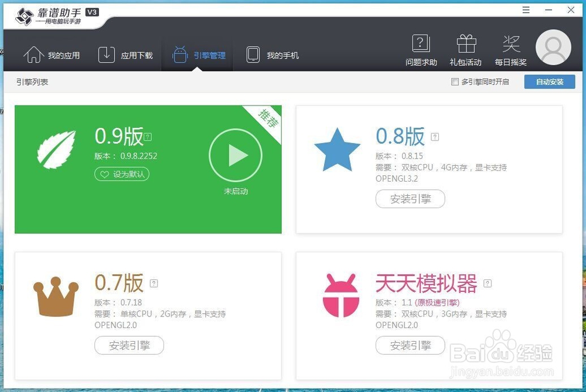586x392 pixels.
Task: Switch to the 应用下载 tab
Action: (x=125, y=55)
